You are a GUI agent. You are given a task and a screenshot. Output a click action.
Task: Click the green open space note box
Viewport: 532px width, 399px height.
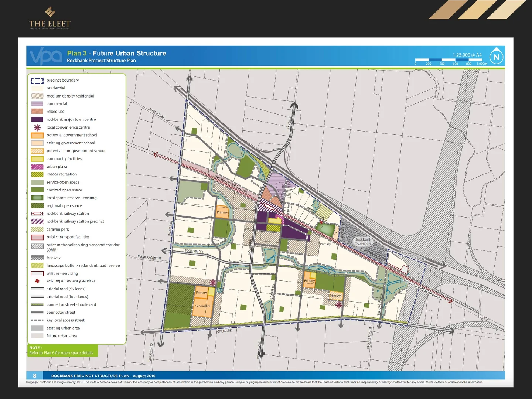click(62, 351)
